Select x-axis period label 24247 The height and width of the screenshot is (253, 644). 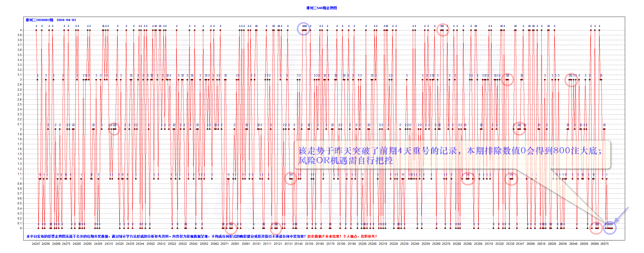pyautogui.click(x=36, y=244)
